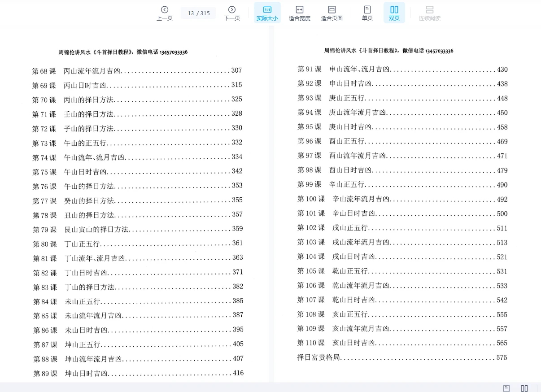Switch to double page mode (双页)
This screenshot has width=541, height=392.
(394, 13)
